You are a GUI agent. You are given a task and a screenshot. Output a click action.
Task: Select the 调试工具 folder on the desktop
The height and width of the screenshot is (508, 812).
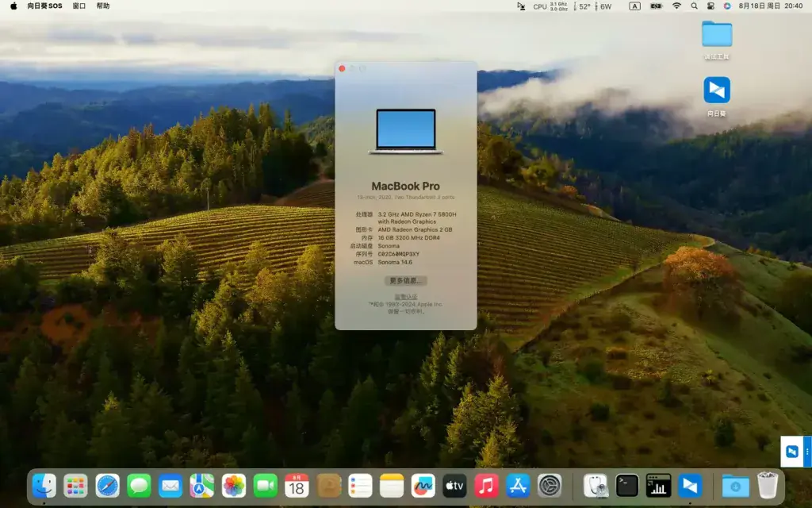click(717, 34)
